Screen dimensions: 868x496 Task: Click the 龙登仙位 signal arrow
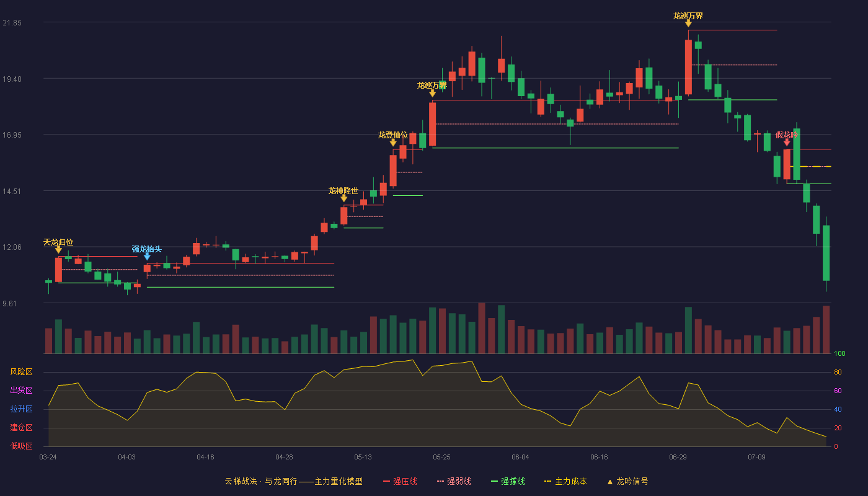coord(393,143)
